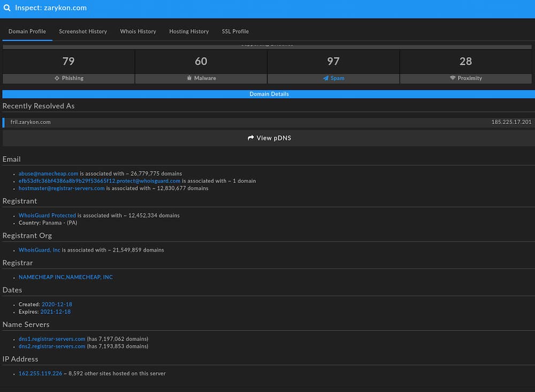Open dns1.registrar-servers.com link
Image resolution: width=535 pixels, height=392 pixels.
[52, 339]
